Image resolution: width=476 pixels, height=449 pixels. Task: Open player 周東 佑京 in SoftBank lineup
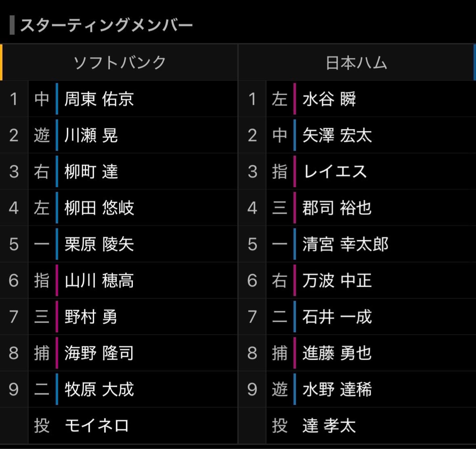(99, 99)
